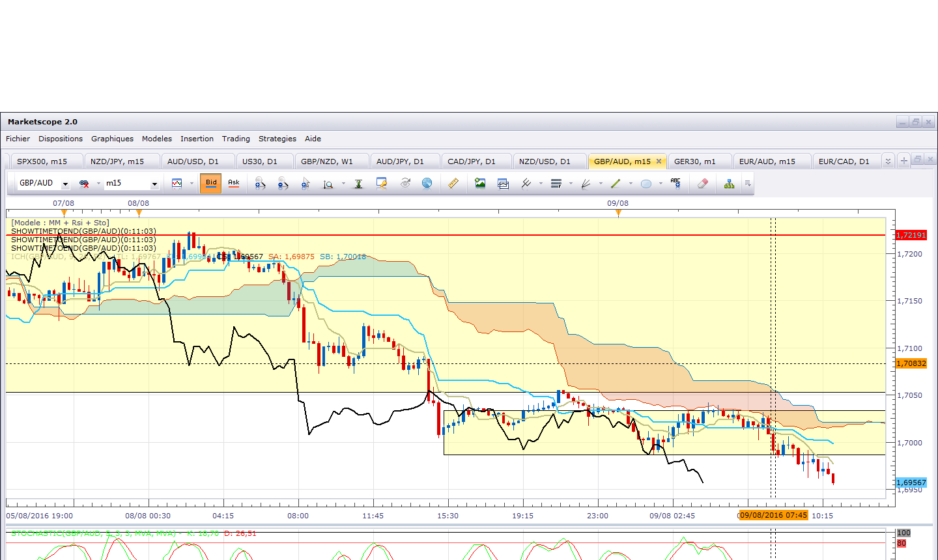Image resolution: width=938 pixels, height=560 pixels.
Task: Open the Aide menu
Action: point(313,139)
